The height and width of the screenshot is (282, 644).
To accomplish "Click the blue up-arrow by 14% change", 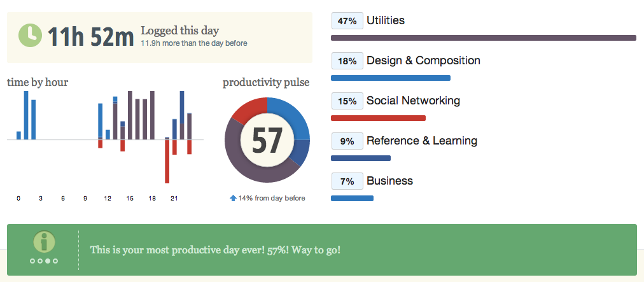I will pyautogui.click(x=233, y=198).
